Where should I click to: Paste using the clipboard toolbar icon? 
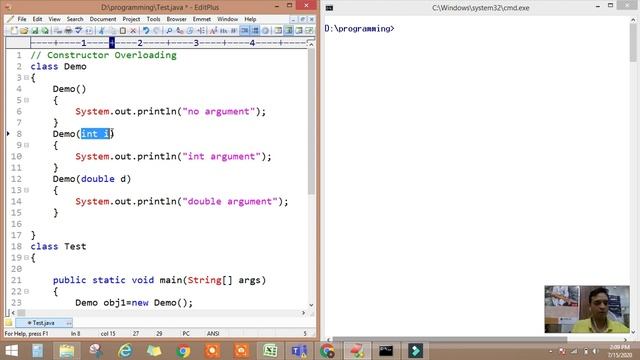(x=122, y=31)
